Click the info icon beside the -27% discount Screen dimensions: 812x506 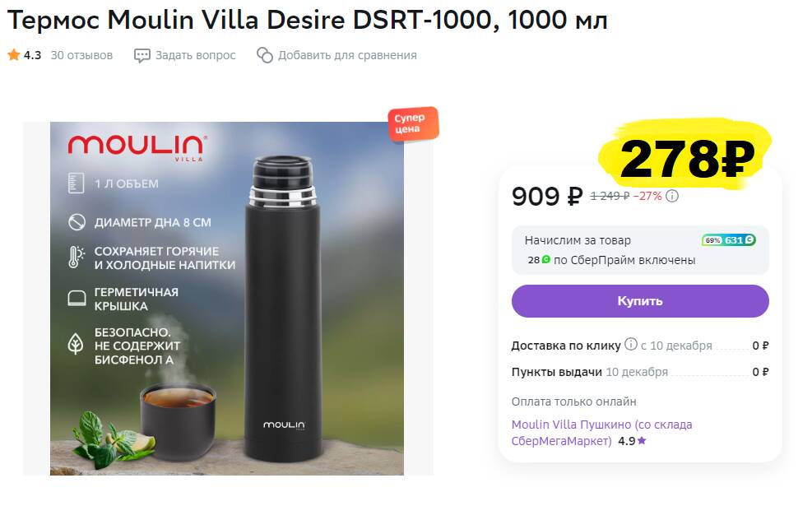tap(671, 197)
